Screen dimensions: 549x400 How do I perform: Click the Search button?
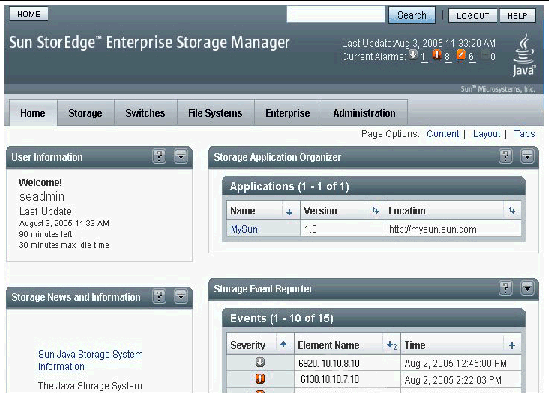[x=412, y=15]
